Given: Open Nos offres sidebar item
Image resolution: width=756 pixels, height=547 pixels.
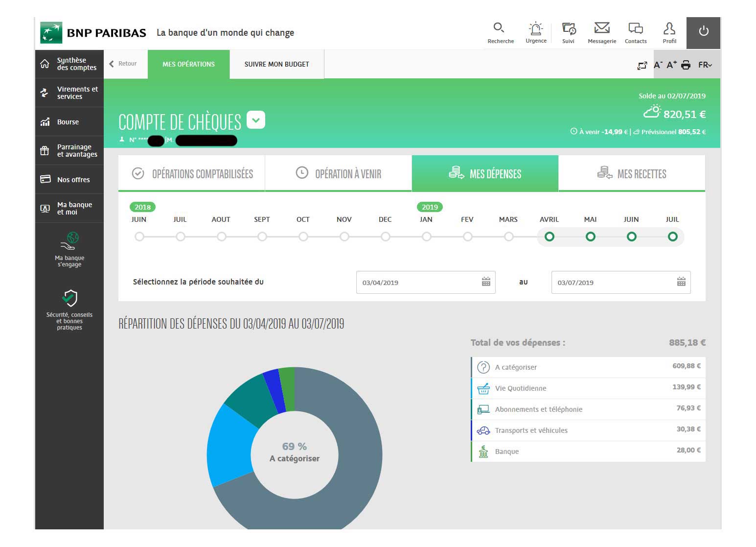Looking at the screenshot, I should pos(69,179).
